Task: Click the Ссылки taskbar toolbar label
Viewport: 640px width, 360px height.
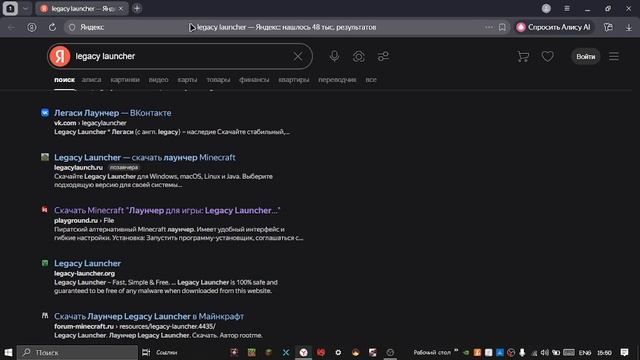Action: [167, 352]
